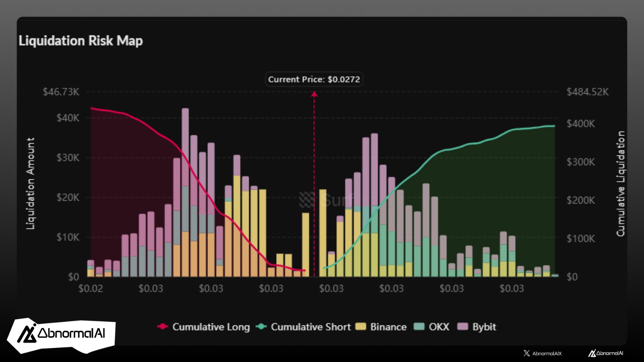The image size is (644, 362).
Task: Click the Cumulative Liquidation axis title
Action: (621, 183)
